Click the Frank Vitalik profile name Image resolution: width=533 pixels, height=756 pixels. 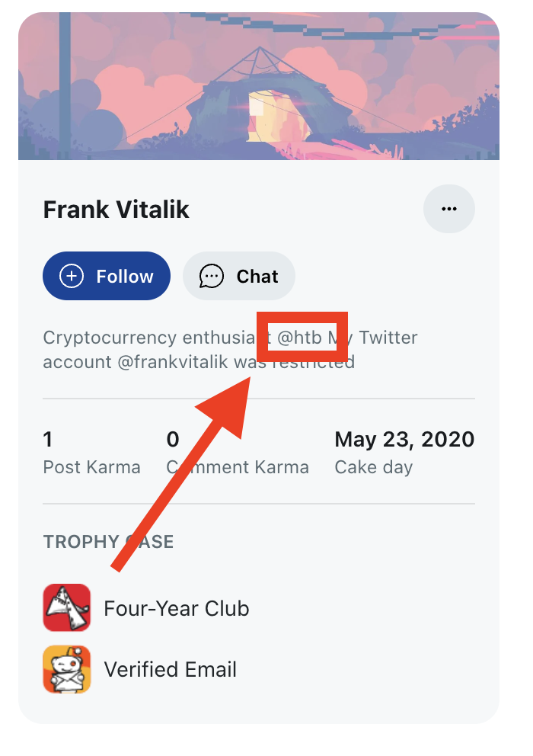tap(116, 210)
